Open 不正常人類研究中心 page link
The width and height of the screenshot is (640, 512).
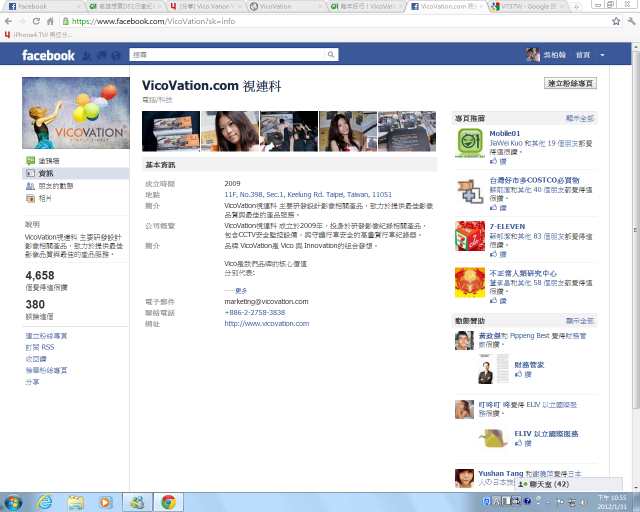[x=523, y=273]
